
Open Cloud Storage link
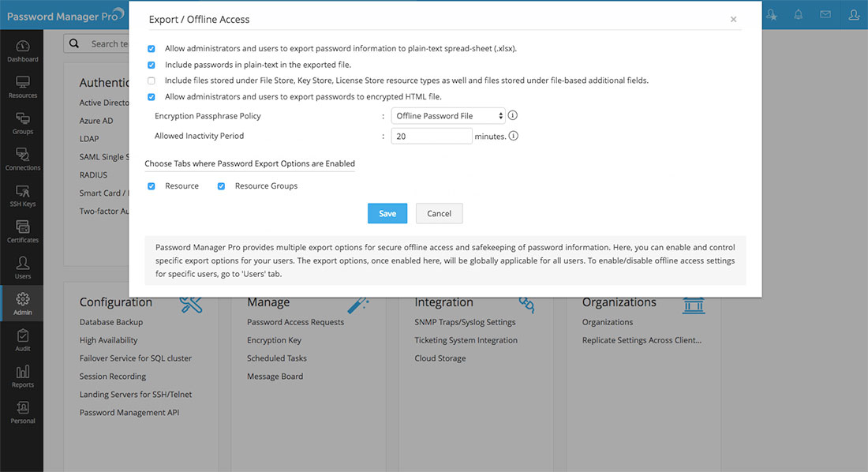point(440,358)
